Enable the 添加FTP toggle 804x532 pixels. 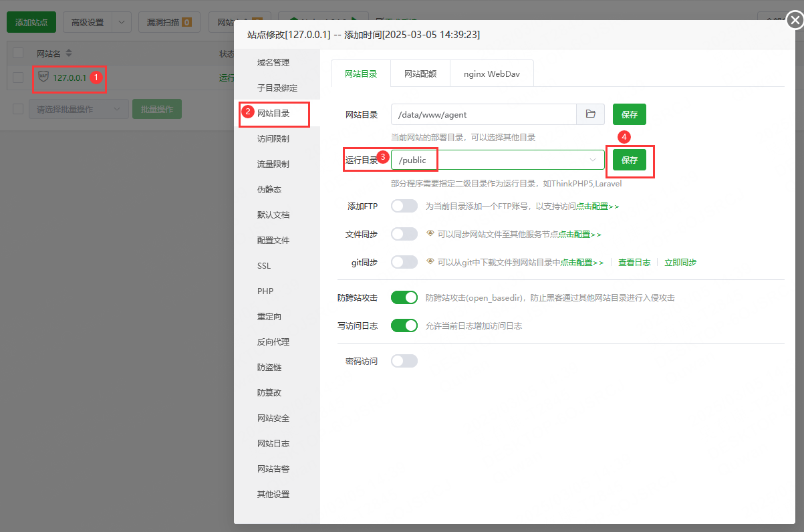(x=404, y=205)
